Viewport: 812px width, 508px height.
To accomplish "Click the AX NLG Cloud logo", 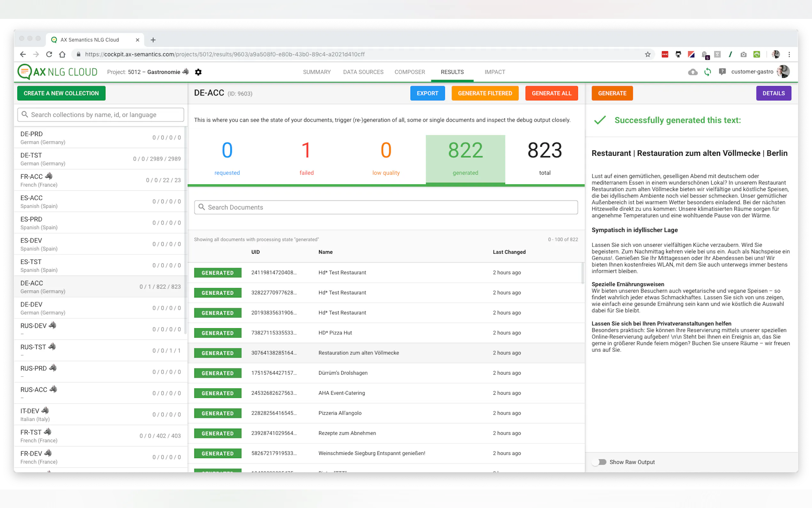I will (x=58, y=72).
